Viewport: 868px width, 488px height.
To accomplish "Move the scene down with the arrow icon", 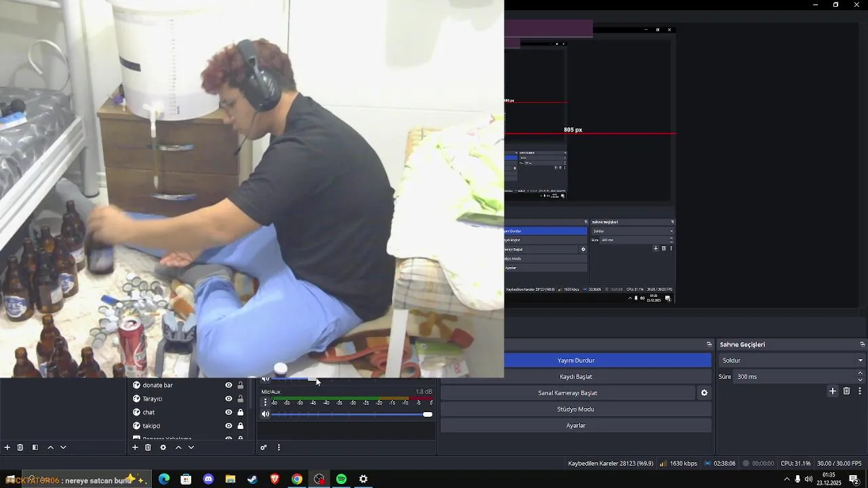I will point(63,447).
